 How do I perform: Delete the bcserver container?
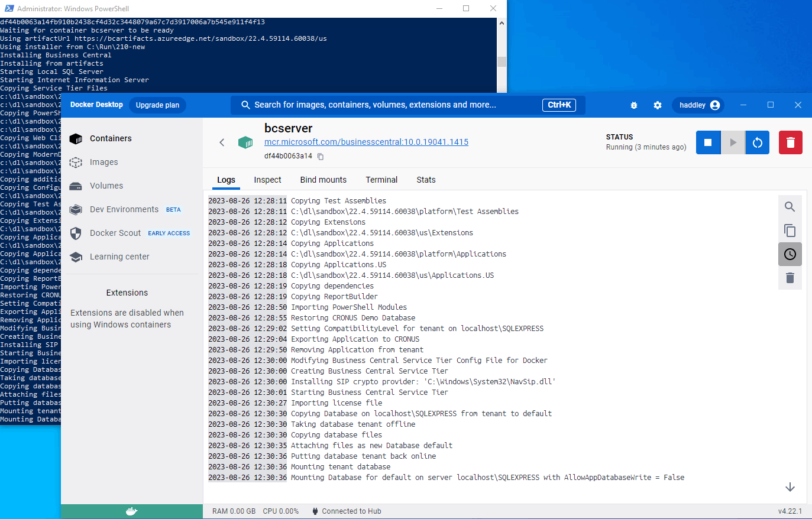point(790,142)
